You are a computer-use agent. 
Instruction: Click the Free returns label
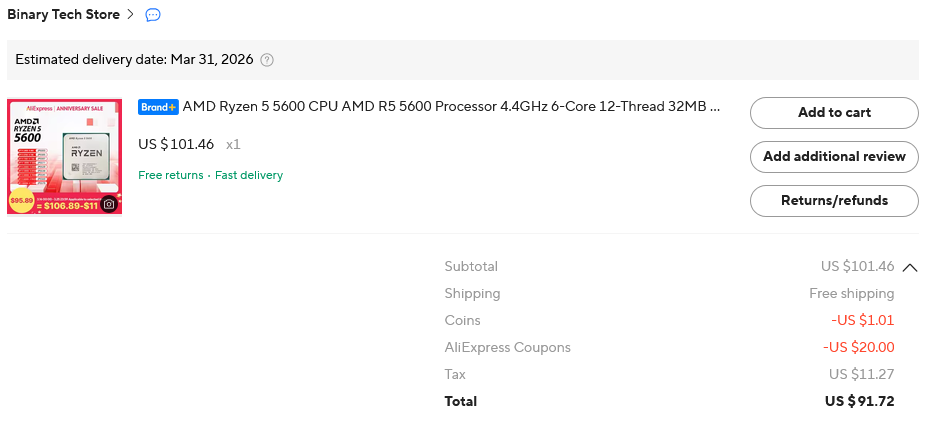[x=171, y=175]
